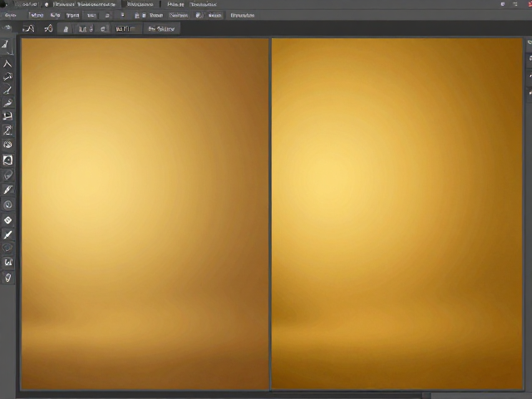The image size is (532, 399).
Task: Choose the feather pen nib tool
Action: [7, 190]
